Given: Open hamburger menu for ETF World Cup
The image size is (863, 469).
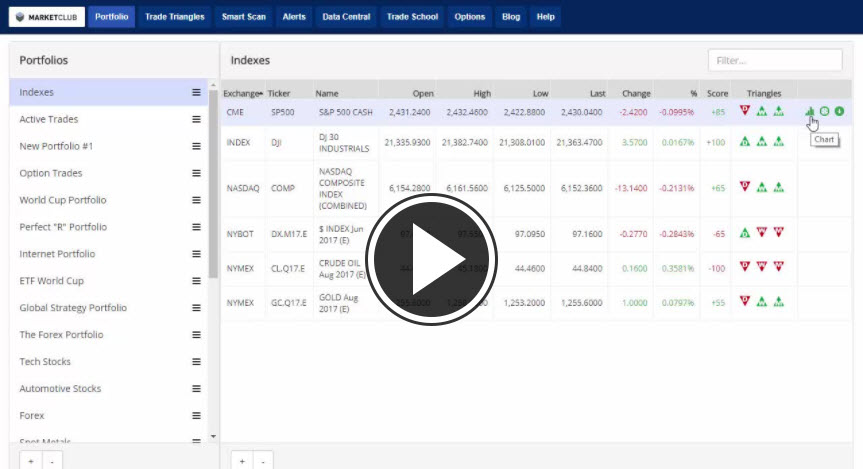Looking at the screenshot, I should [x=196, y=281].
